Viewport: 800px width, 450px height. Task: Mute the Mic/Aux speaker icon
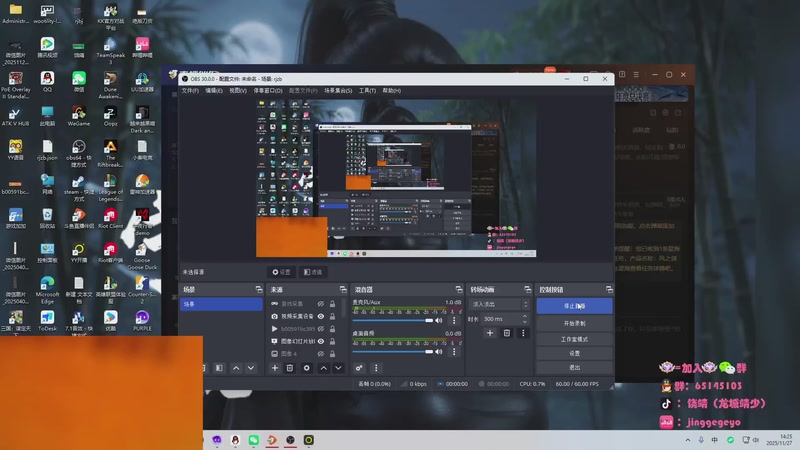(439, 320)
